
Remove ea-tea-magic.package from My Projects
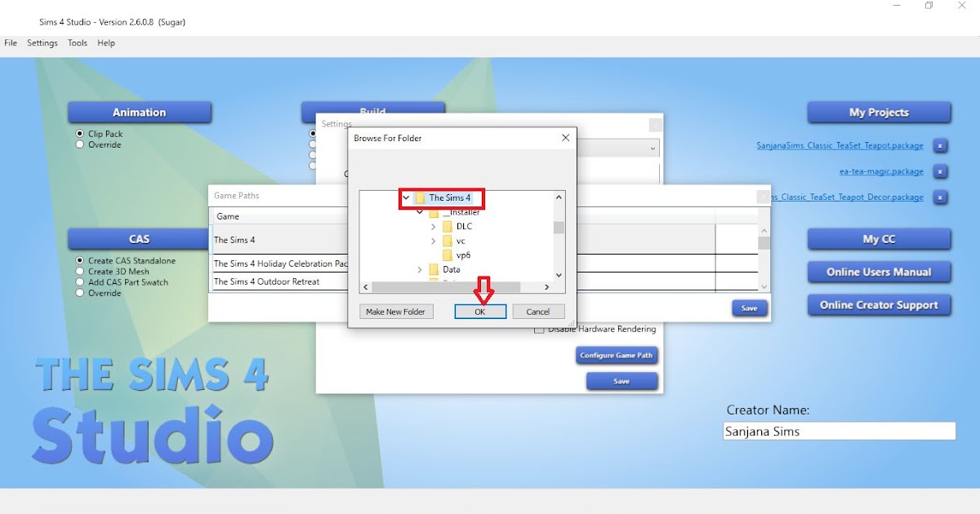(x=940, y=171)
